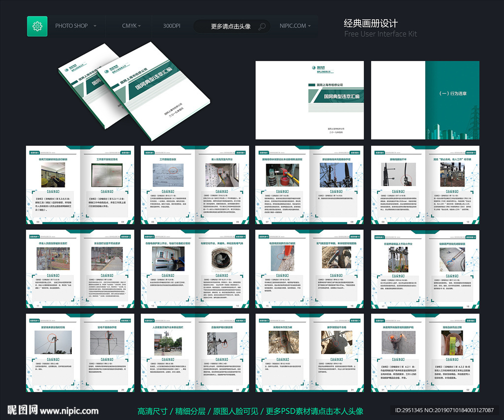
Task: Open the 安全围栏设置不符合要求 page photo
Action: click(x=107, y=259)
